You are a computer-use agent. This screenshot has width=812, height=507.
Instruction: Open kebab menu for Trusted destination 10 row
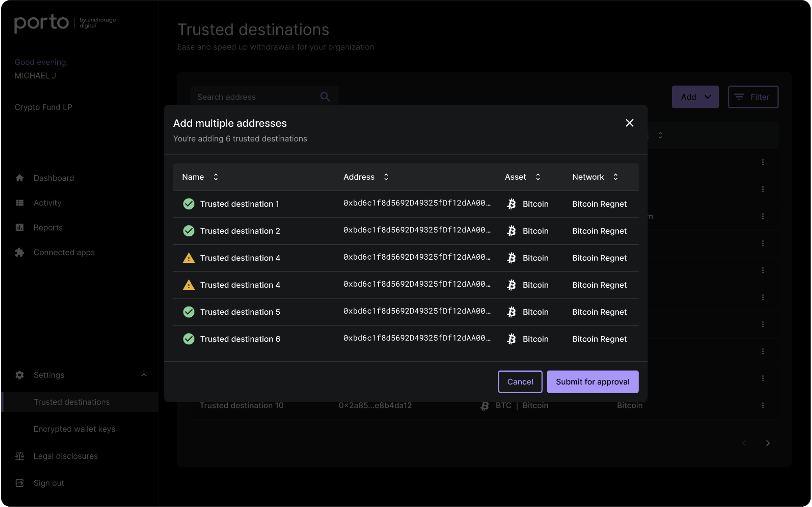pyautogui.click(x=763, y=406)
